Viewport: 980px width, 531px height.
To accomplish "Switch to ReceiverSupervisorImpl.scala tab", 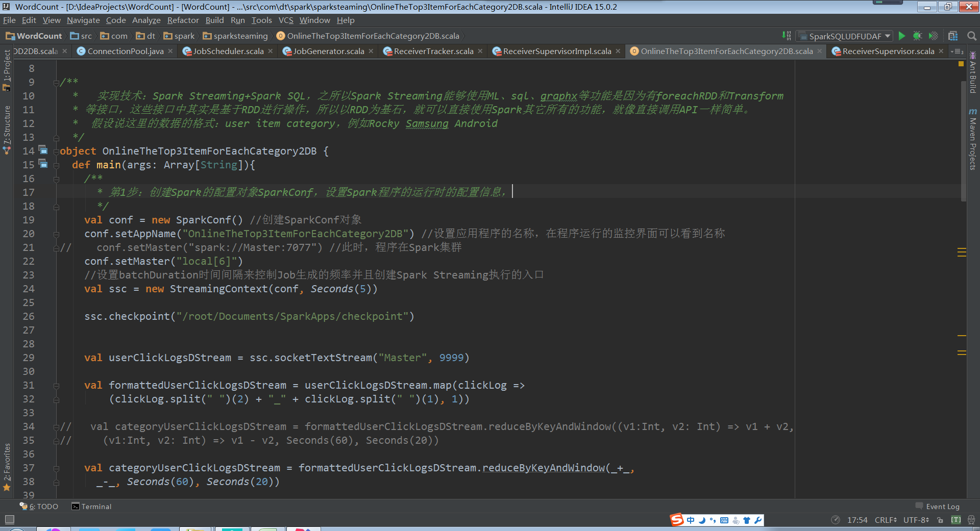I will point(557,51).
